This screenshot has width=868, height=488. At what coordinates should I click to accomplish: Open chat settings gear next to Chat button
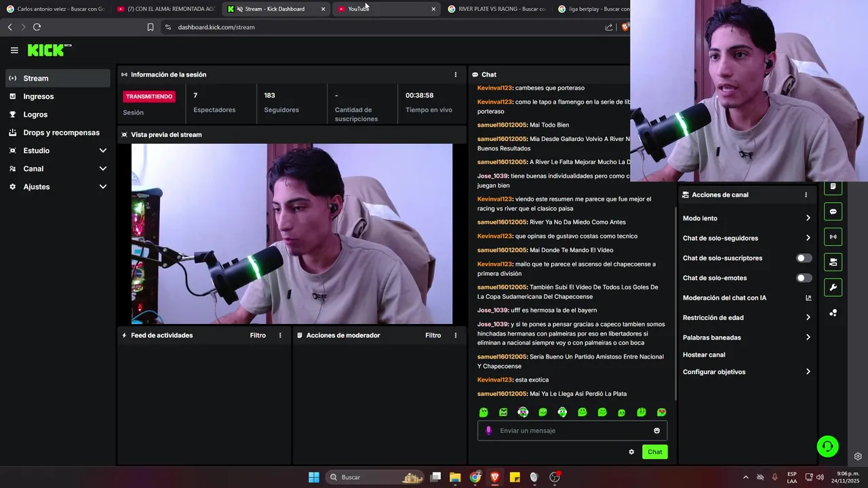point(631,452)
